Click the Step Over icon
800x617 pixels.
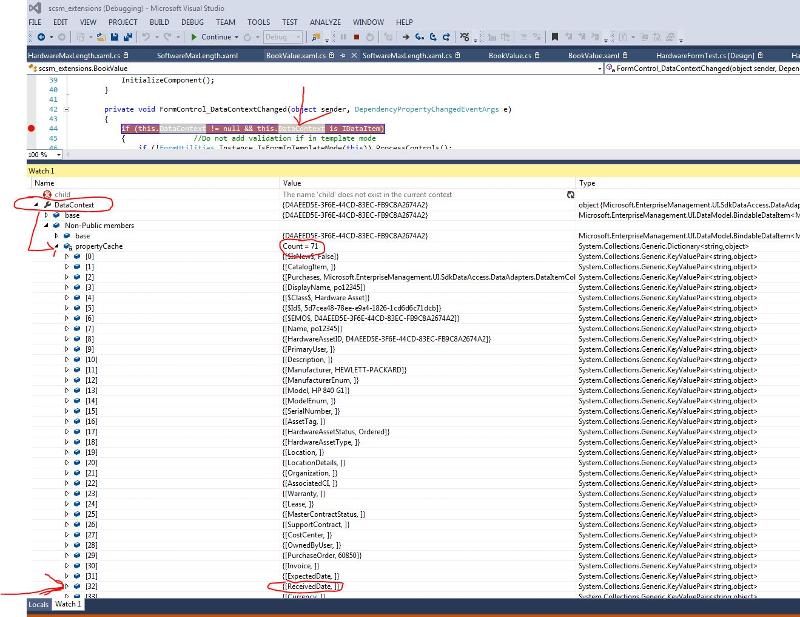pos(433,37)
